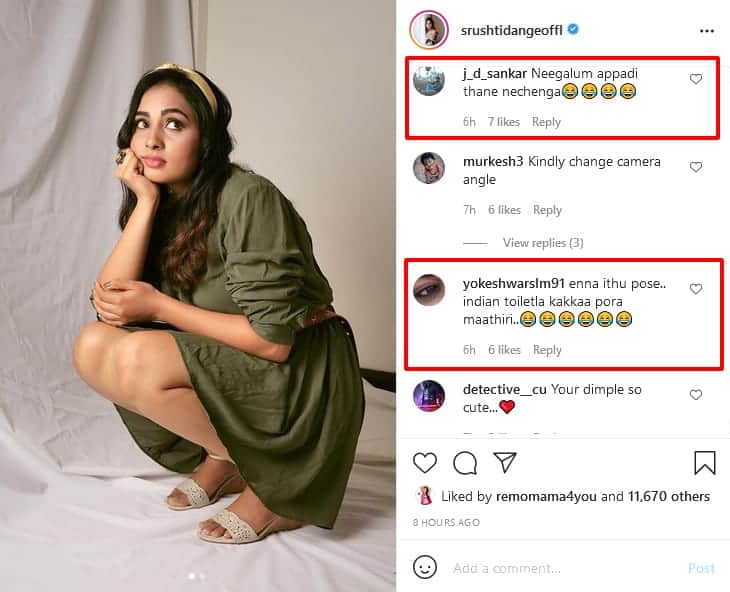Screen dimensions: 730x592
Task: Expand View replies (3) under murkesh3
Action: tap(543, 243)
